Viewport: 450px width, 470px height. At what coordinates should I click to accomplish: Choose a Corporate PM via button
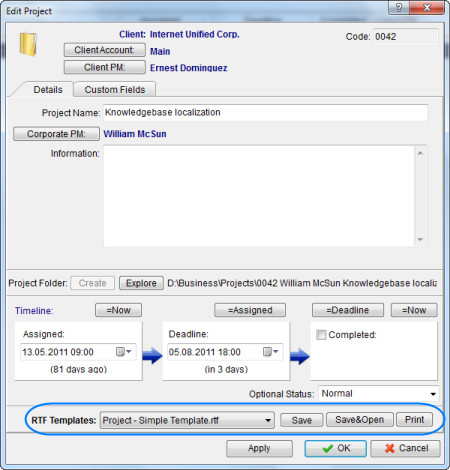[x=56, y=134]
